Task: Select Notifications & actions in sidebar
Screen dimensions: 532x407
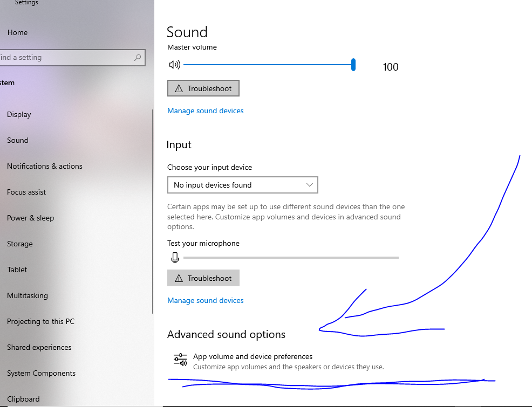Action: 45,166
